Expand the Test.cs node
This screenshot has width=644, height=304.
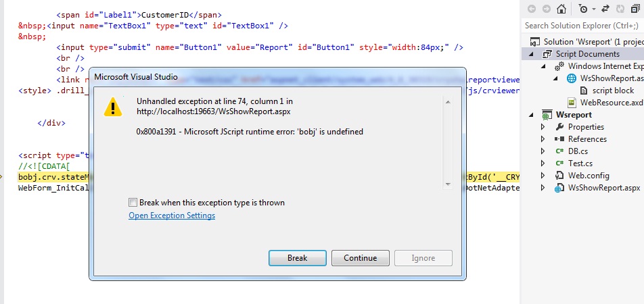[543, 163]
